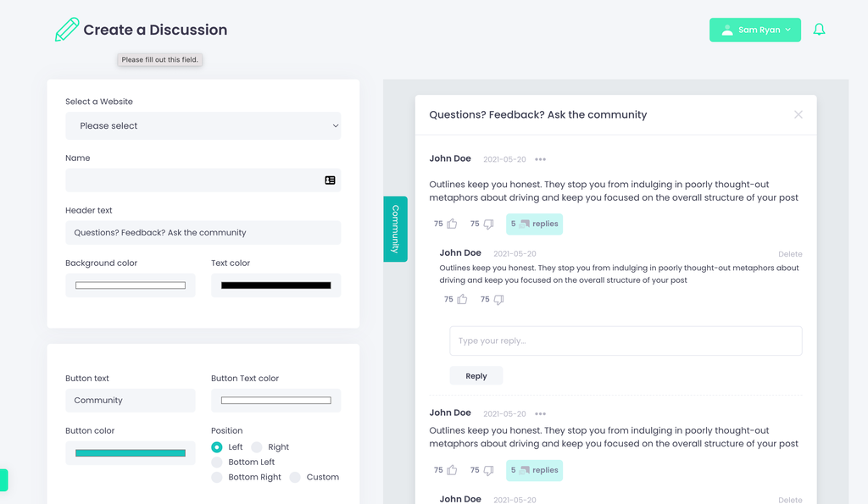Like the first John Doe comment
868x504 pixels.
point(452,224)
